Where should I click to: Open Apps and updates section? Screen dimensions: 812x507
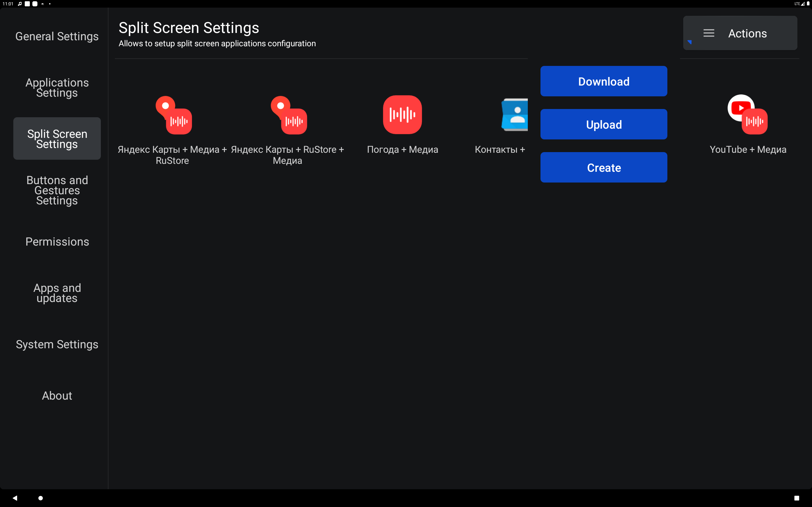[x=57, y=293]
